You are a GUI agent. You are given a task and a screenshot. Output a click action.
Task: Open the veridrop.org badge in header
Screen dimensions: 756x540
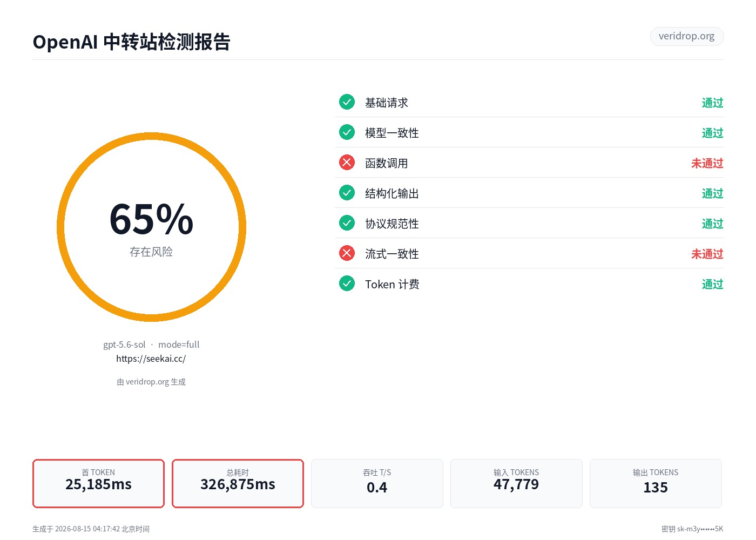(x=686, y=36)
